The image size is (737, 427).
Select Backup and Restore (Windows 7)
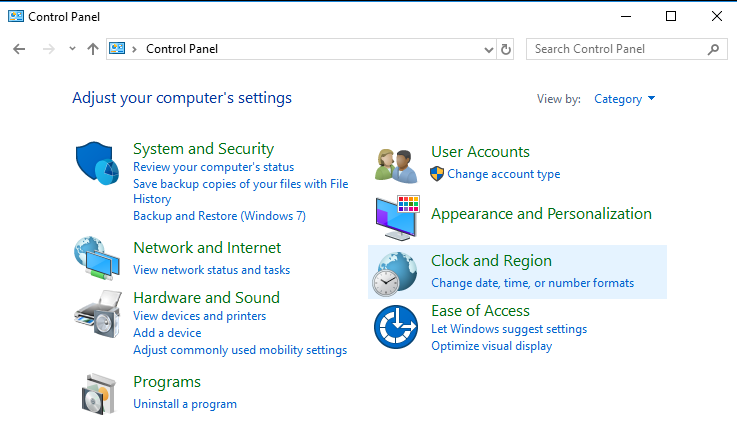(220, 216)
